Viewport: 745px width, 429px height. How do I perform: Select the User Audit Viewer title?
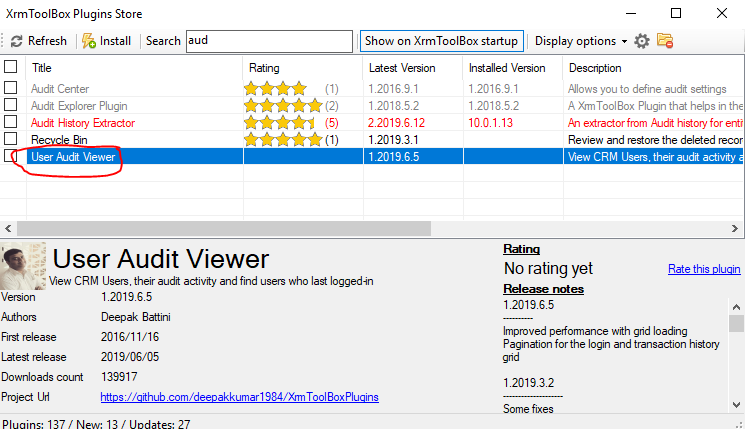coord(73,157)
